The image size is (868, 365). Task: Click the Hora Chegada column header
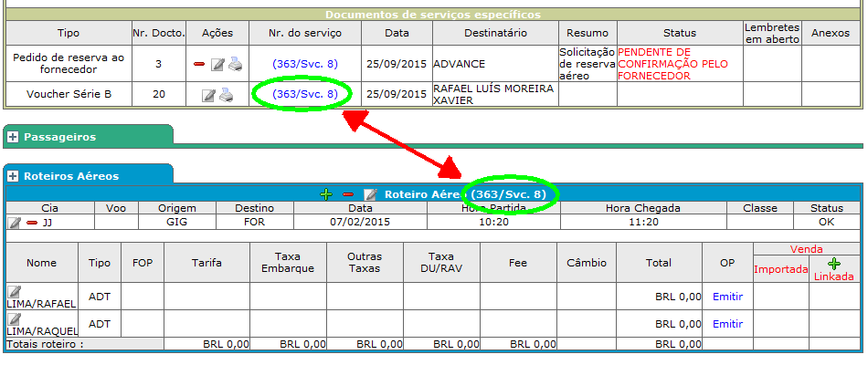coord(643,208)
